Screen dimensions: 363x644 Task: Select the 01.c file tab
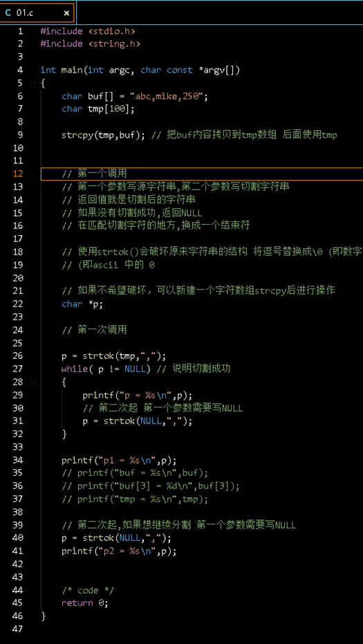tap(37, 12)
